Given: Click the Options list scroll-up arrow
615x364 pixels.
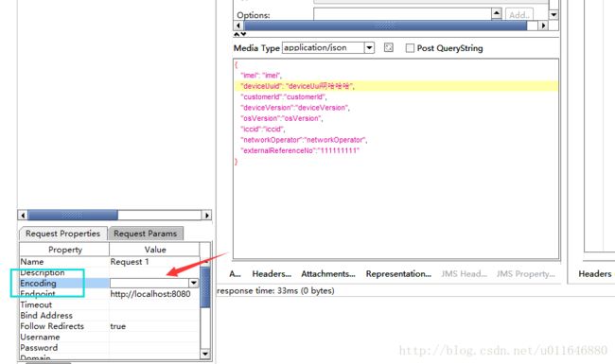Looking at the screenshot, I should (x=496, y=13).
